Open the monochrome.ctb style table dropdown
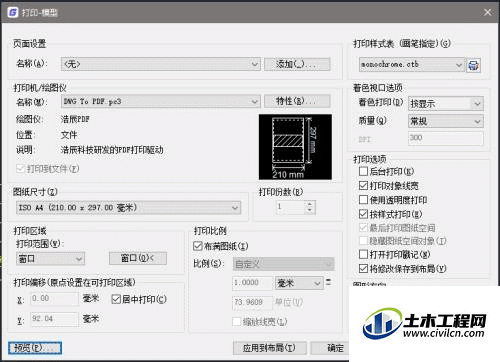The width and height of the screenshot is (500, 362). 412,64
